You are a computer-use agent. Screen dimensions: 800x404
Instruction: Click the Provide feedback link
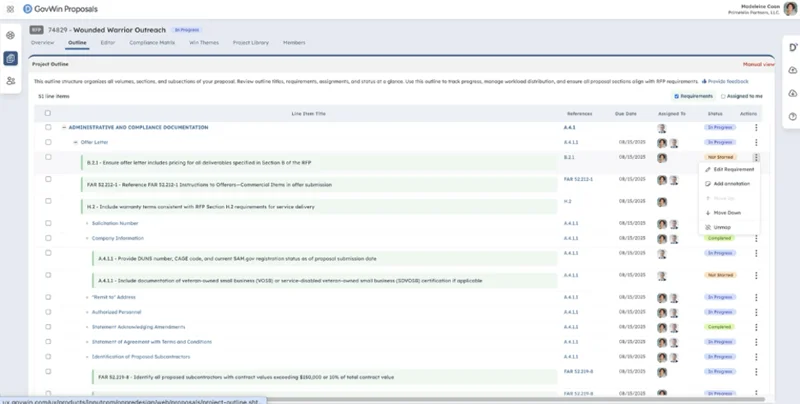coord(728,81)
